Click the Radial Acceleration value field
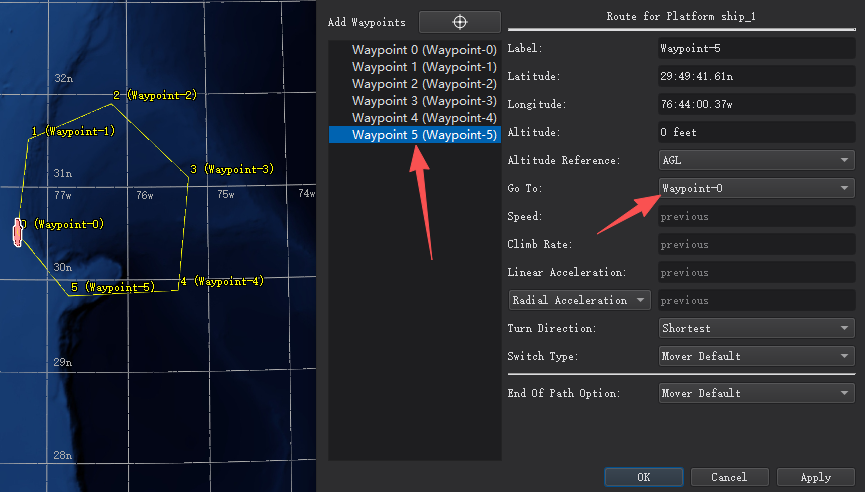865x492 pixels. pyautogui.click(x=756, y=300)
